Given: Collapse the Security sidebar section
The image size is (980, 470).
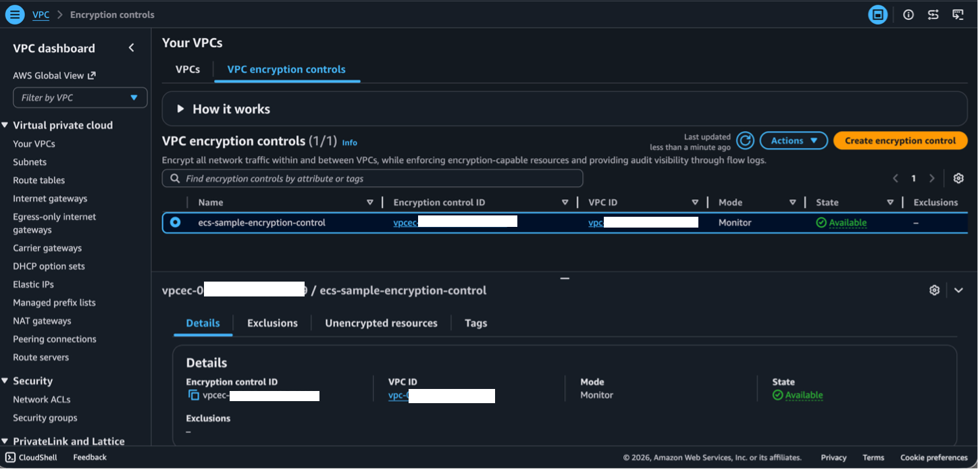Looking at the screenshot, I should point(5,381).
